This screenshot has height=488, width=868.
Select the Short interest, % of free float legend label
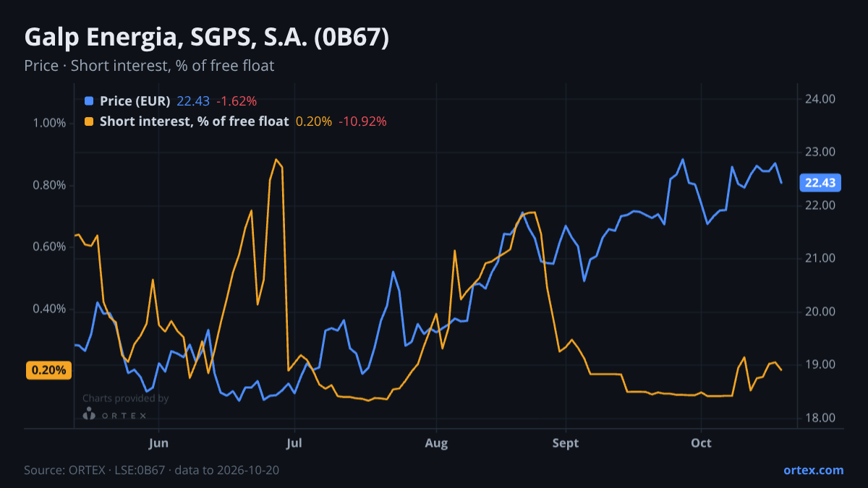[195, 121]
